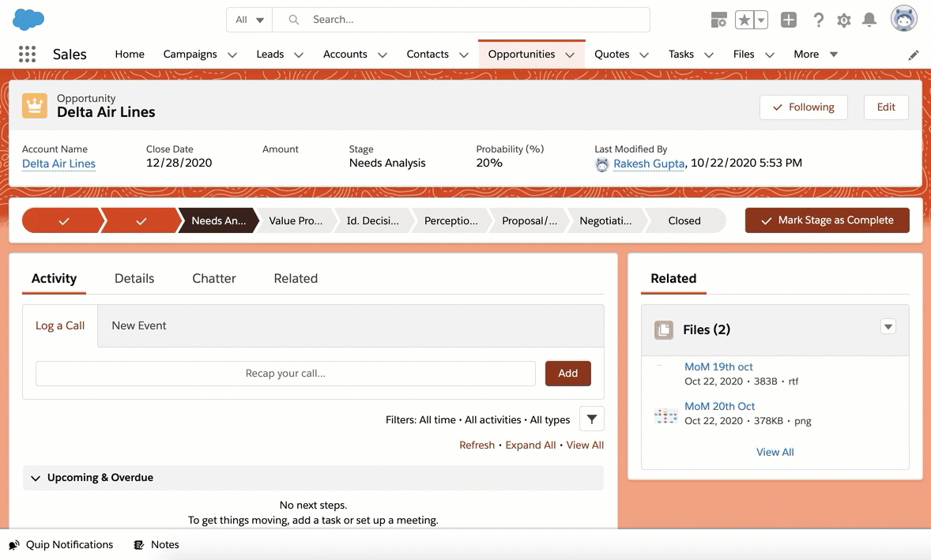Click the activity filter funnel icon
931x560 pixels.
click(591, 419)
